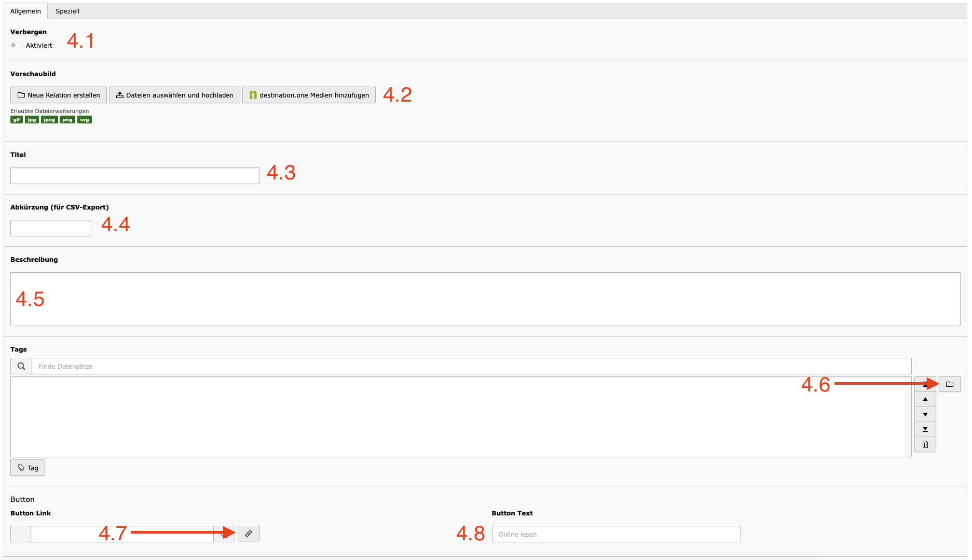Click the Tag button below the list

pyautogui.click(x=28, y=468)
